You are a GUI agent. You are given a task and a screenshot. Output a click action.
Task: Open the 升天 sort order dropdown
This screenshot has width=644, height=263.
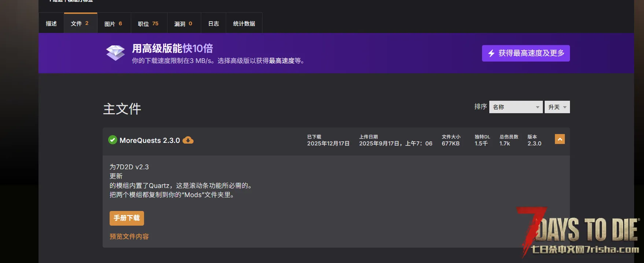click(557, 107)
